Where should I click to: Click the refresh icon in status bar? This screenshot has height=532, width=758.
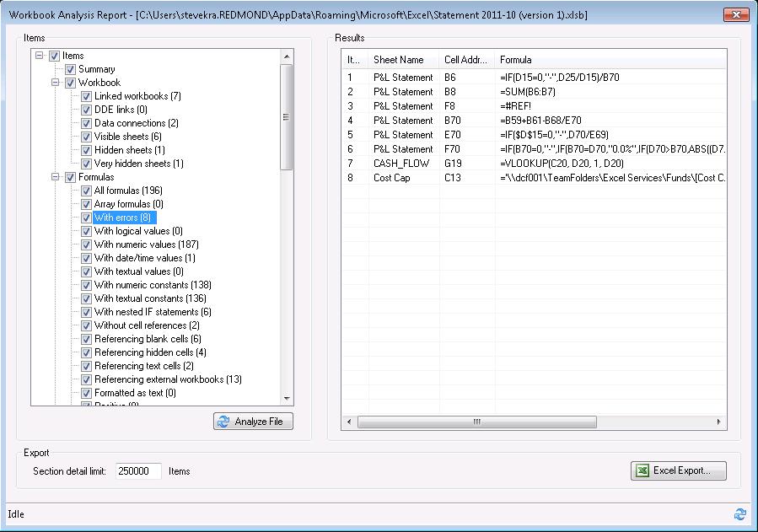pyautogui.click(x=739, y=514)
